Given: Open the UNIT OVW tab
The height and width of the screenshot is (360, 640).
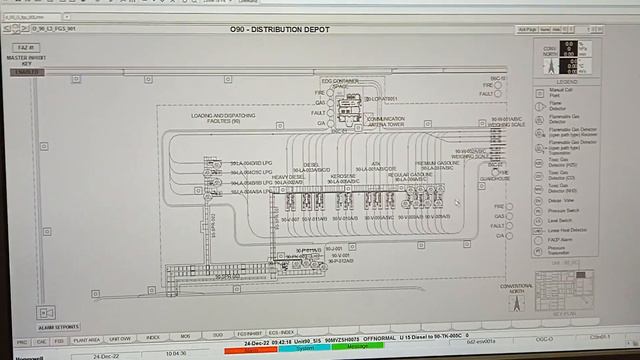Looking at the screenshot, I should [x=120, y=339].
